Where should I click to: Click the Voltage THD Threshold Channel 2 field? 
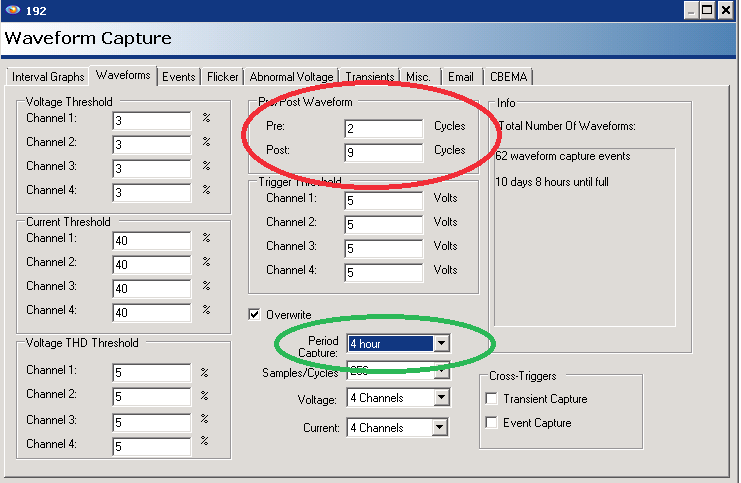click(x=152, y=397)
